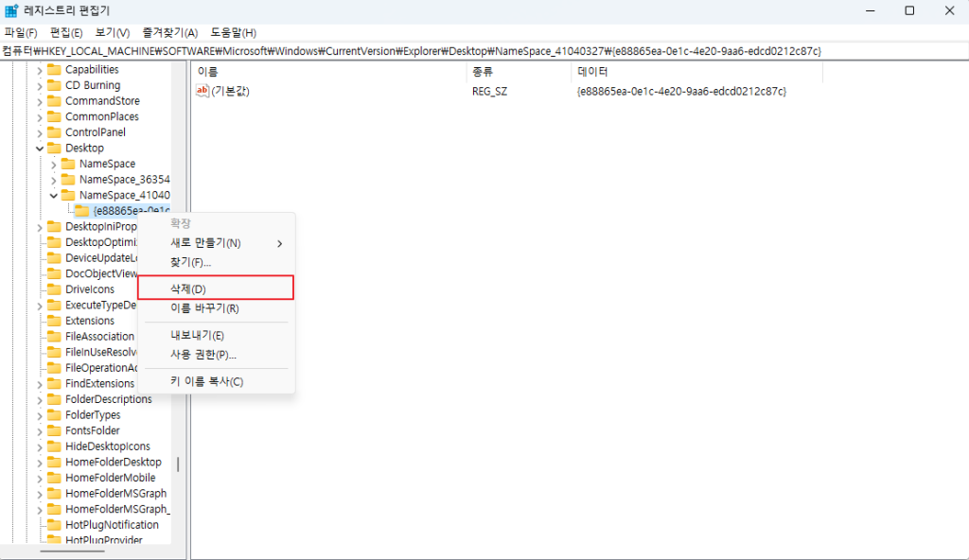The width and height of the screenshot is (969, 560).
Task: Collapse the Desktop key
Action: 40,149
